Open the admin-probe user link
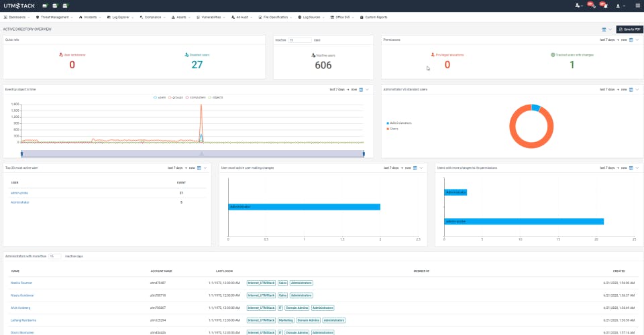Screen dimensions: 644x335 (19, 193)
